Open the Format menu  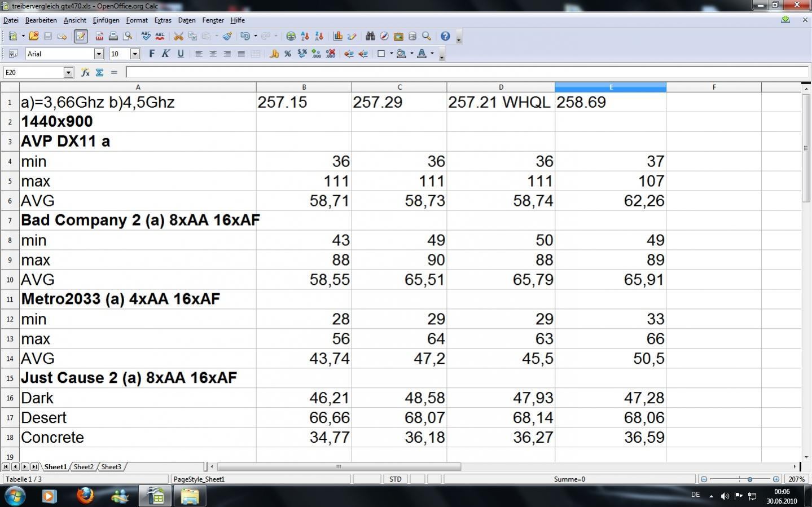137,20
